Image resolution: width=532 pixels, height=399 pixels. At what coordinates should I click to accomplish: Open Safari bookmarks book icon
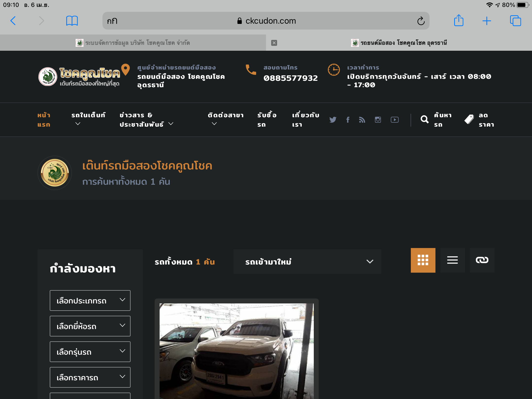click(72, 21)
